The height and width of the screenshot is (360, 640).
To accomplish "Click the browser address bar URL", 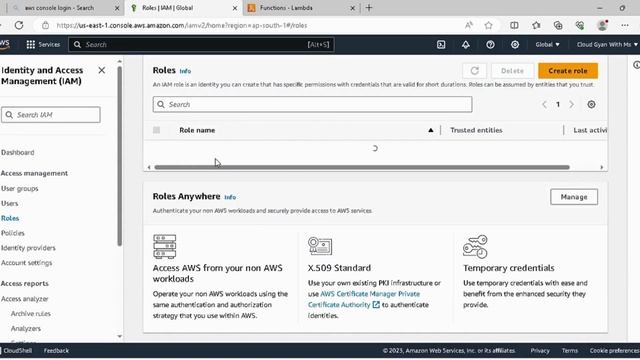I will click(x=182, y=25).
